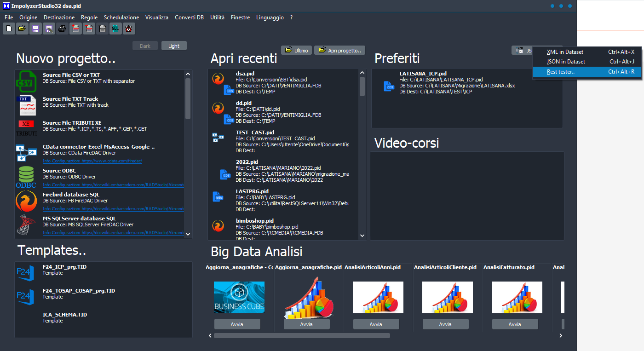The width and height of the screenshot is (644, 351).
Task: Click the remove rule icon with red minus
Action: [x=89, y=29]
